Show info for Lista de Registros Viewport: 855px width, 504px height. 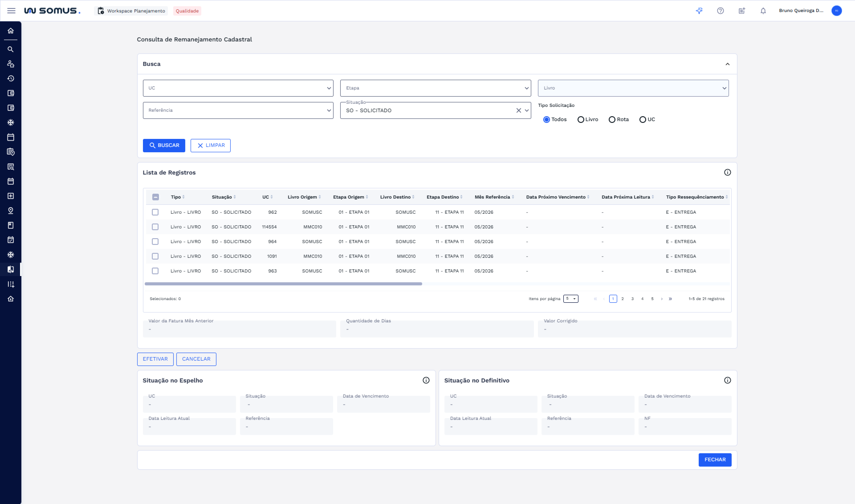(x=728, y=173)
